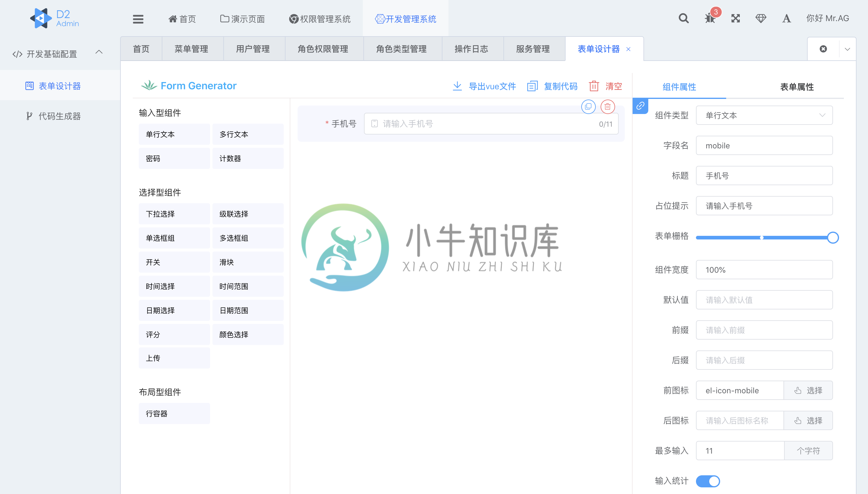Click the D2 Admin logo
The height and width of the screenshot is (494, 868).
(x=55, y=18)
